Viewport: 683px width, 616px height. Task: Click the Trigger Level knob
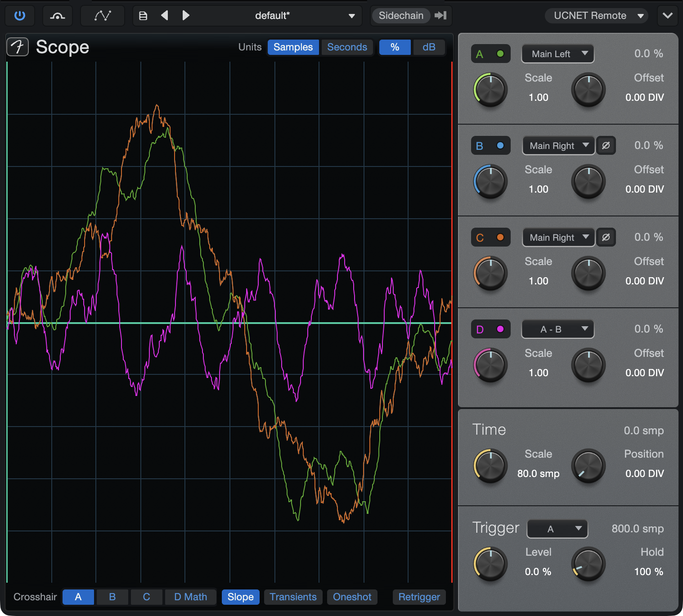coord(490,564)
